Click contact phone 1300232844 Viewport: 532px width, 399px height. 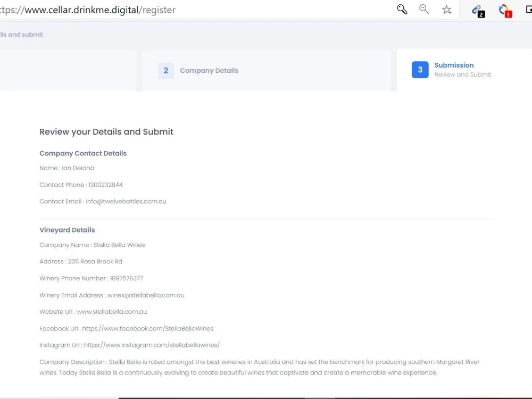[105, 185]
